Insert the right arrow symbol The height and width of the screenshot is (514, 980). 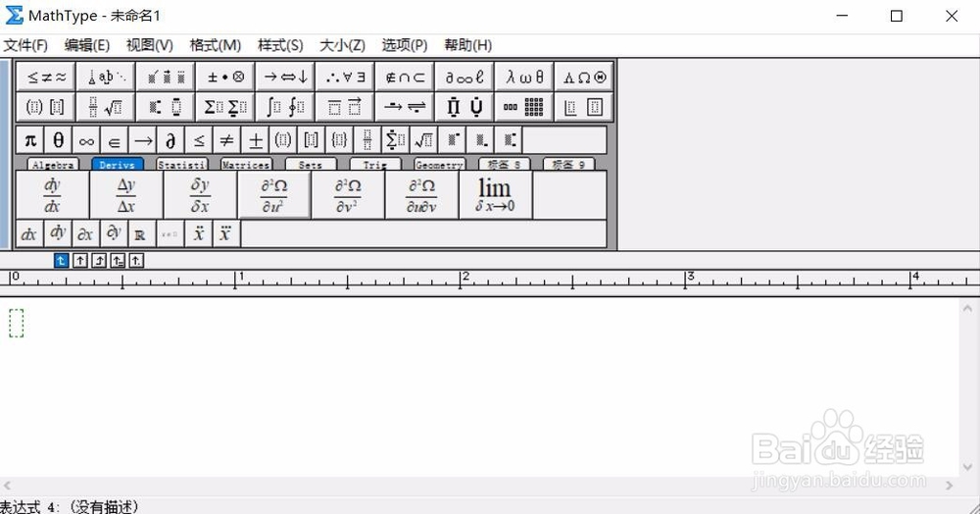coord(142,140)
